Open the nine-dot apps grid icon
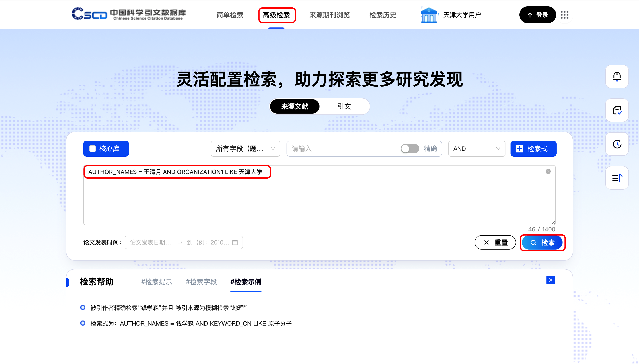Image resolution: width=639 pixels, height=364 pixels. click(564, 15)
